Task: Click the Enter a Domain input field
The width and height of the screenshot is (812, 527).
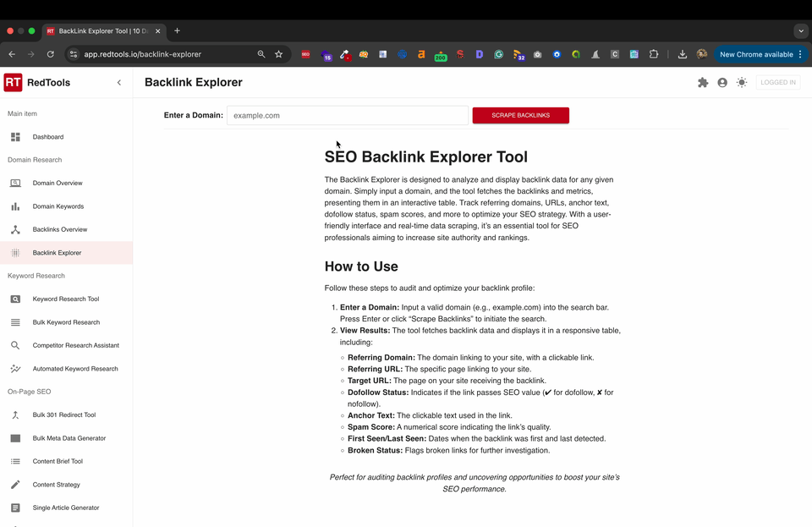Action: point(348,115)
